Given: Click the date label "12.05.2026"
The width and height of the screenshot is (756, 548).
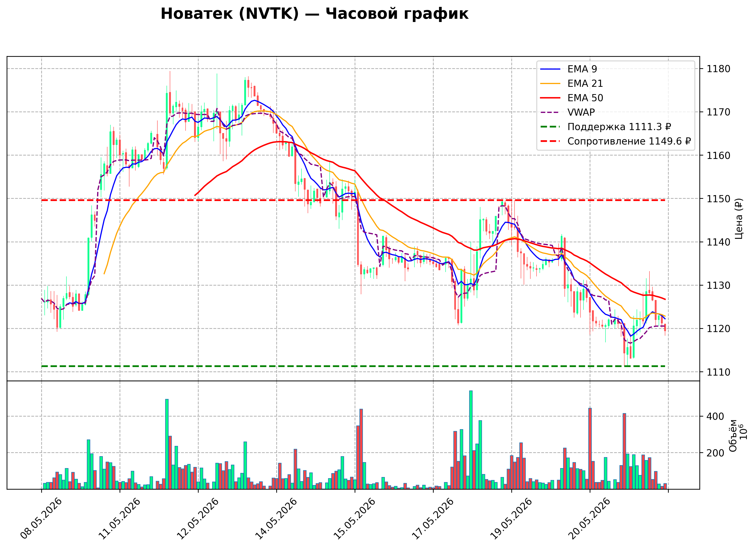Looking at the screenshot, I should coord(198,518).
